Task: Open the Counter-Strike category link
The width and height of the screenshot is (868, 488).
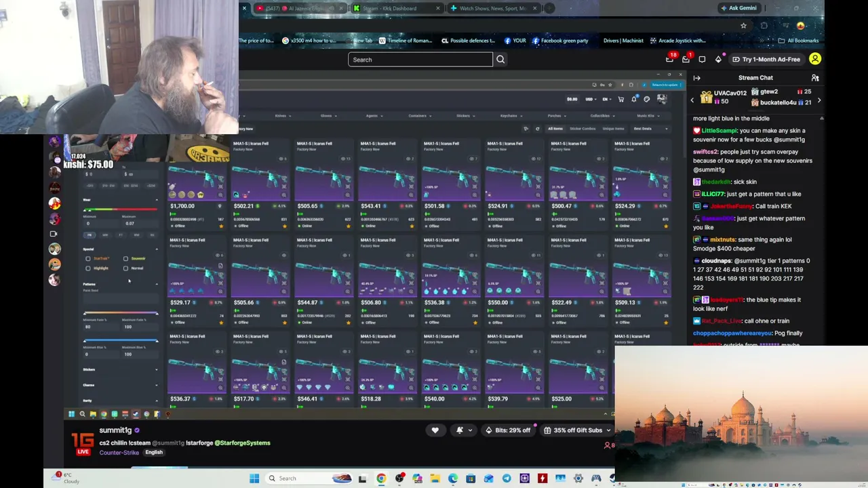Action: click(119, 453)
